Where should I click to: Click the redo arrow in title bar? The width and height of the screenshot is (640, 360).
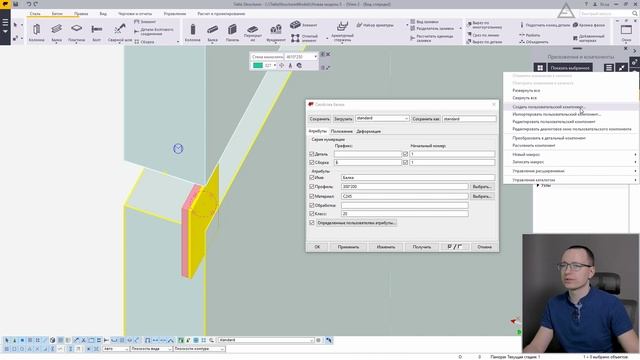[x=36, y=4]
